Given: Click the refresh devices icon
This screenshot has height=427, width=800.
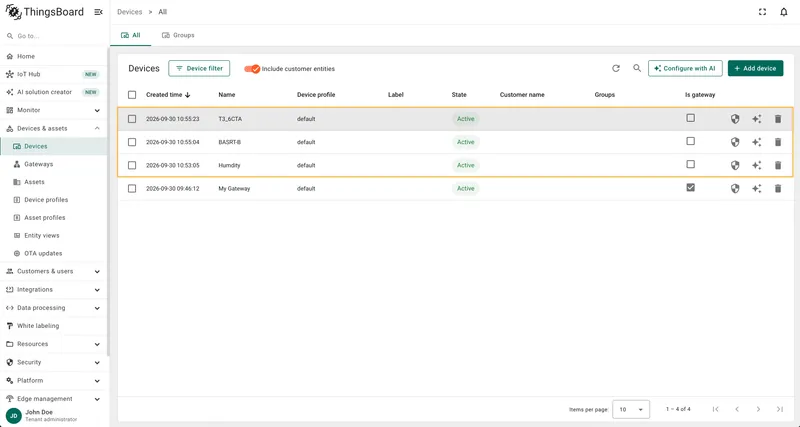Looking at the screenshot, I should [616, 68].
